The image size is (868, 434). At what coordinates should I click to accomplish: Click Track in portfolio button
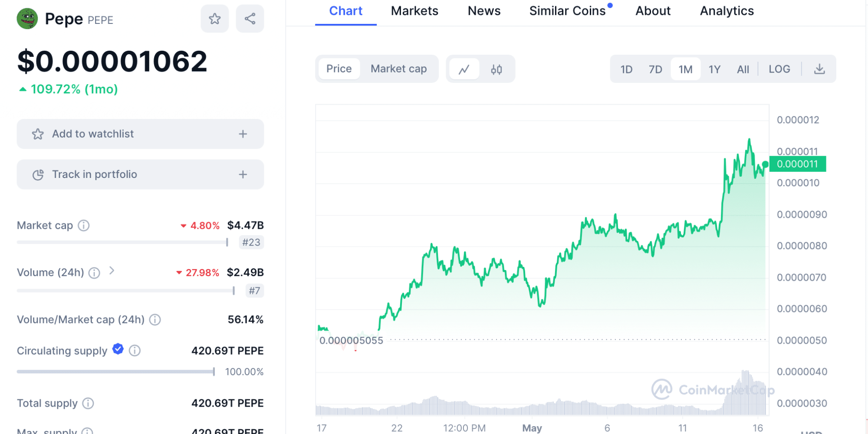tap(140, 174)
